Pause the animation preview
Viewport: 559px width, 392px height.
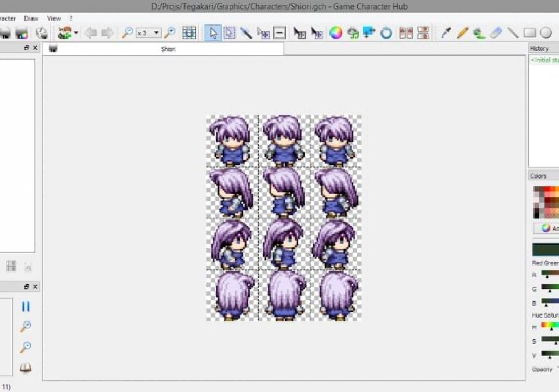pyautogui.click(x=26, y=306)
